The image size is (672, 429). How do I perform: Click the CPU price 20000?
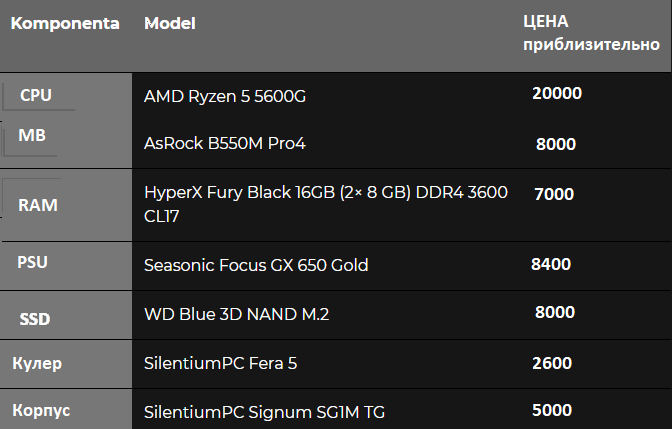pyautogui.click(x=557, y=93)
